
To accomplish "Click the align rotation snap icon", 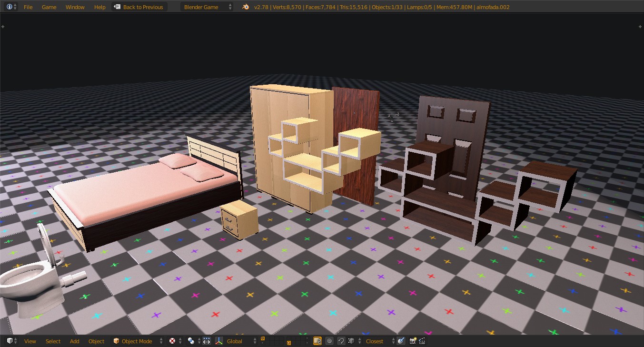I will [x=401, y=341].
